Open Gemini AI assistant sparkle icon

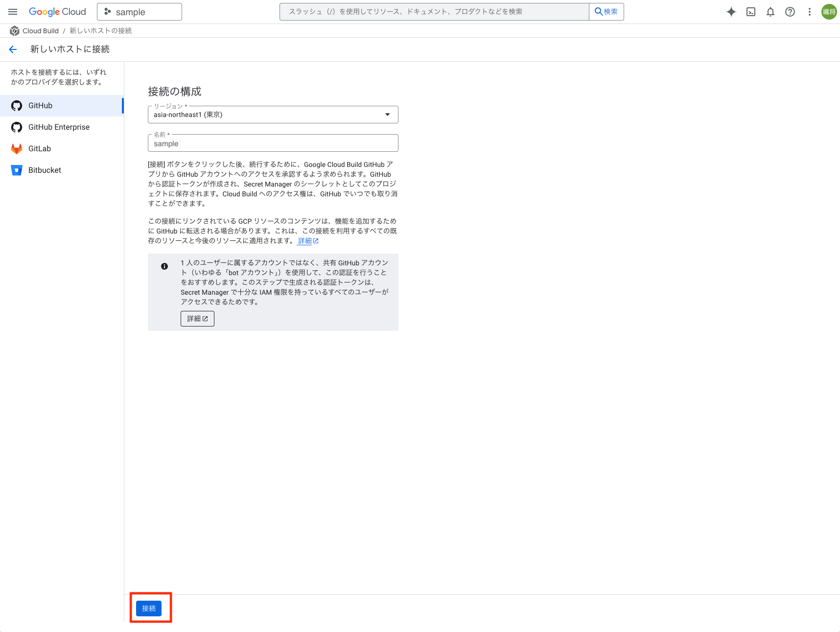click(731, 12)
